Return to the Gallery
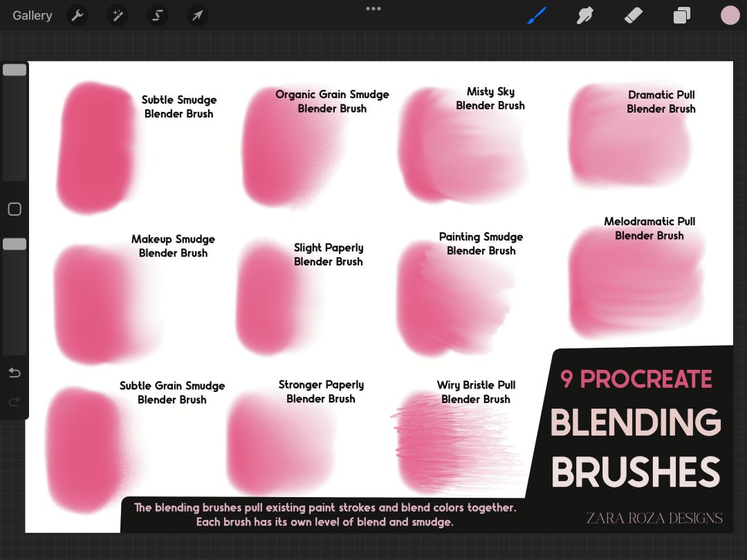747x560 pixels. 32,15
